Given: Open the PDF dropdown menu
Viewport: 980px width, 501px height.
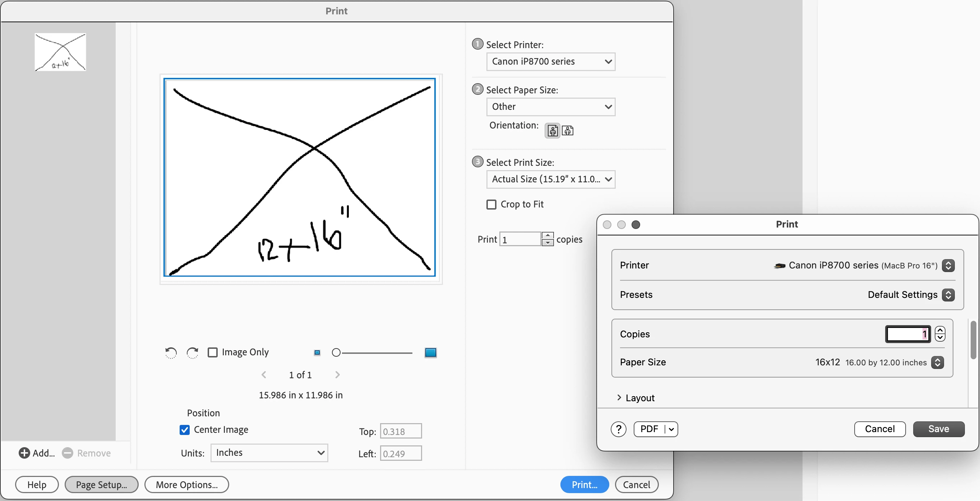Looking at the screenshot, I should pos(671,429).
